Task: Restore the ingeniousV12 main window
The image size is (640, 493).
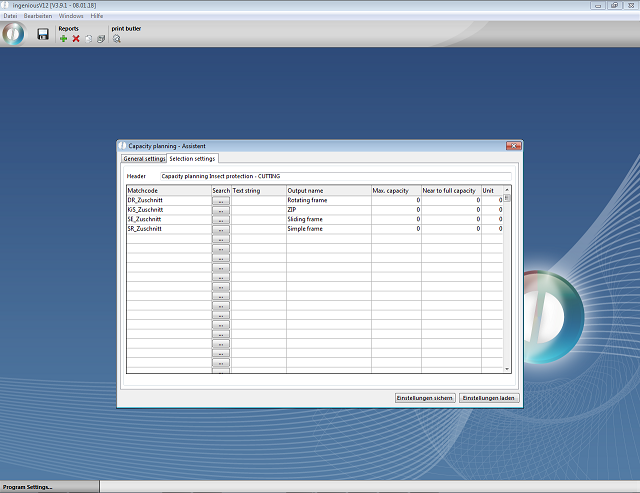Action: 614,6
